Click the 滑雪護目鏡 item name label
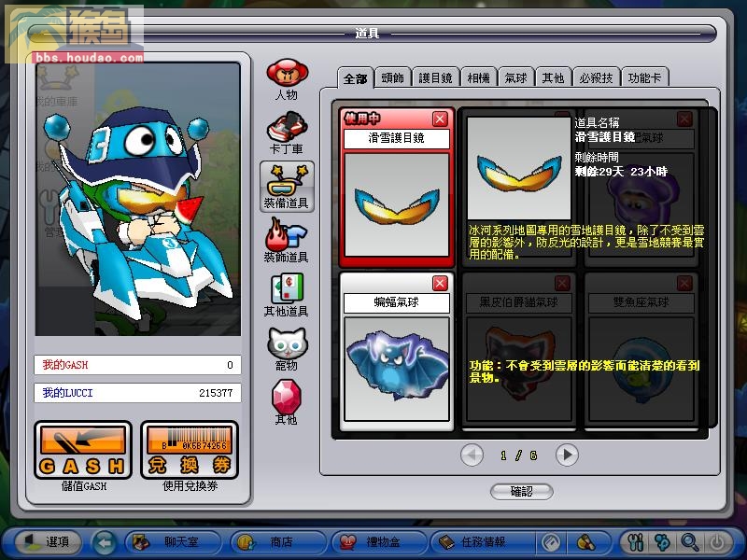The height and width of the screenshot is (560, 747). [396, 138]
